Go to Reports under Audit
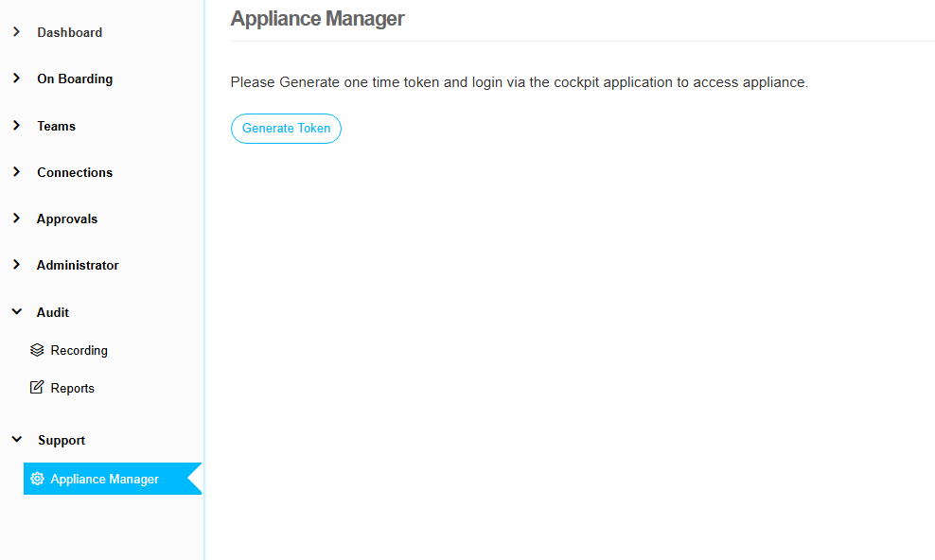The height and width of the screenshot is (560, 935). point(72,388)
